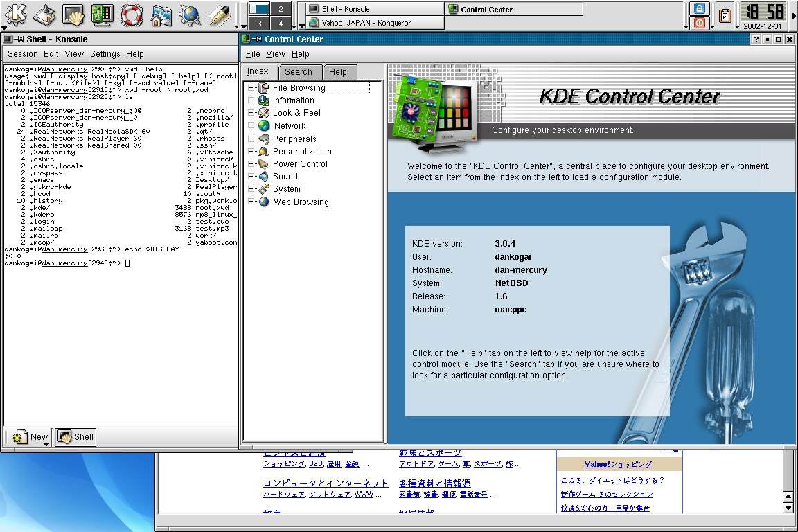Switch to the Shell - Konsole taskbar entry
Viewport: 798px width, 532px height.
pyautogui.click(x=375, y=8)
